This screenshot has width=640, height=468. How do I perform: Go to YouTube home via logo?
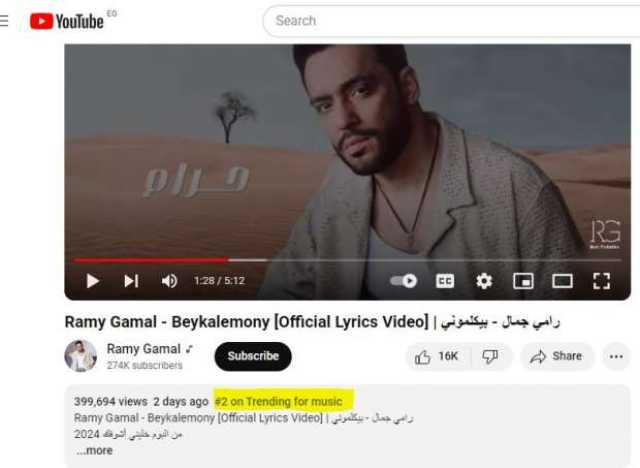tap(67, 21)
